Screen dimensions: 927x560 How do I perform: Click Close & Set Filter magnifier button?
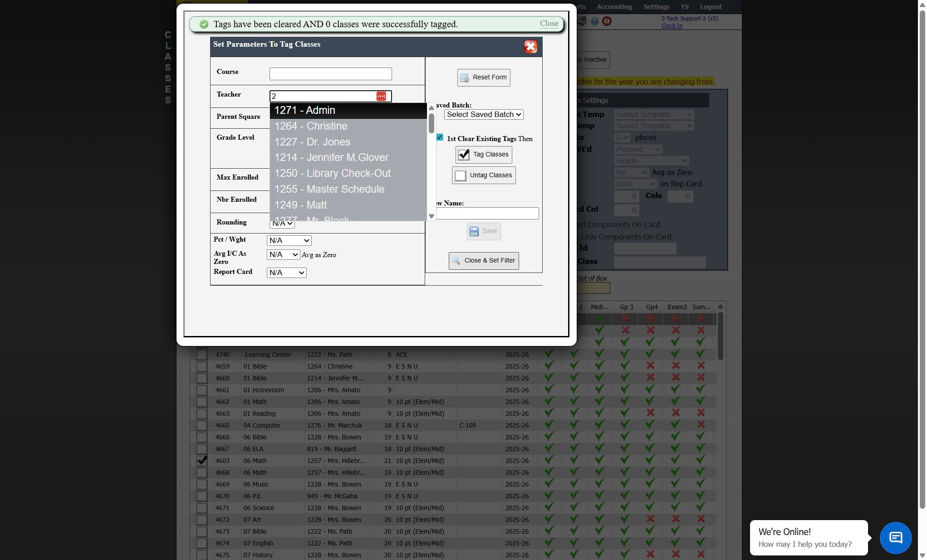tap(483, 261)
